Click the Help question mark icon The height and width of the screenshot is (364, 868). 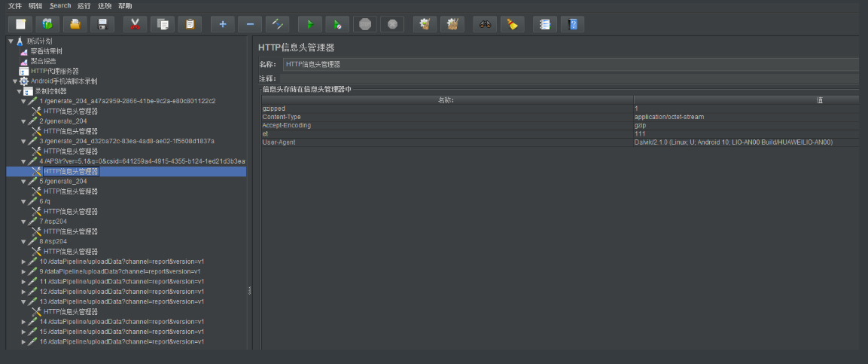coord(572,24)
